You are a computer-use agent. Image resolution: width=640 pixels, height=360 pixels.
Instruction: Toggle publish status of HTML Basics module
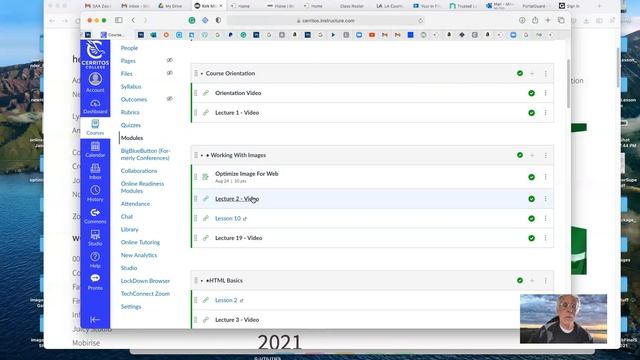click(x=520, y=280)
